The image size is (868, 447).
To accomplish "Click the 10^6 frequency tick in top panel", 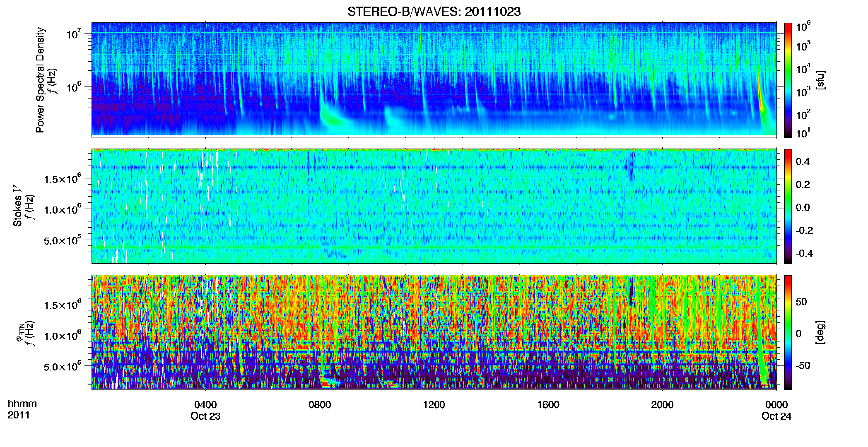I will tap(73, 87).
